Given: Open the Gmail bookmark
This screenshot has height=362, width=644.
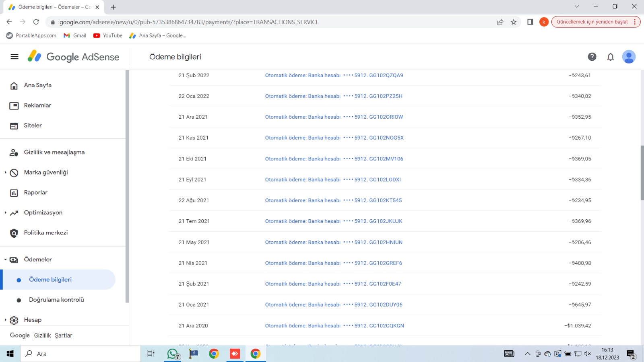Looking at the screenshot, I should pos(75,35).
